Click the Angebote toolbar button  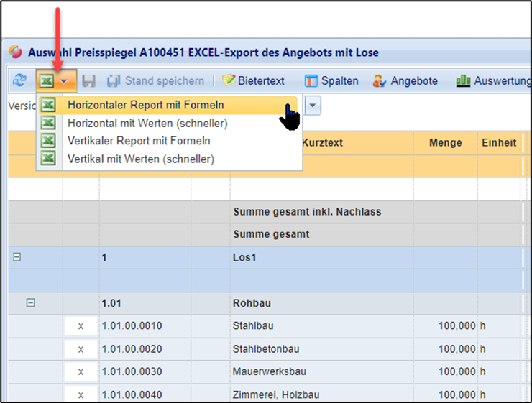(405, 81)
